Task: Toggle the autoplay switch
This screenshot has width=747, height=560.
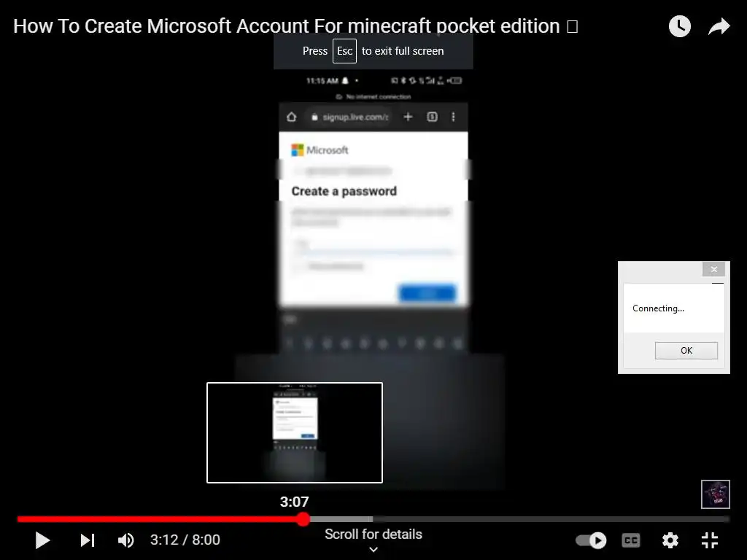Action: pos(591,540)
